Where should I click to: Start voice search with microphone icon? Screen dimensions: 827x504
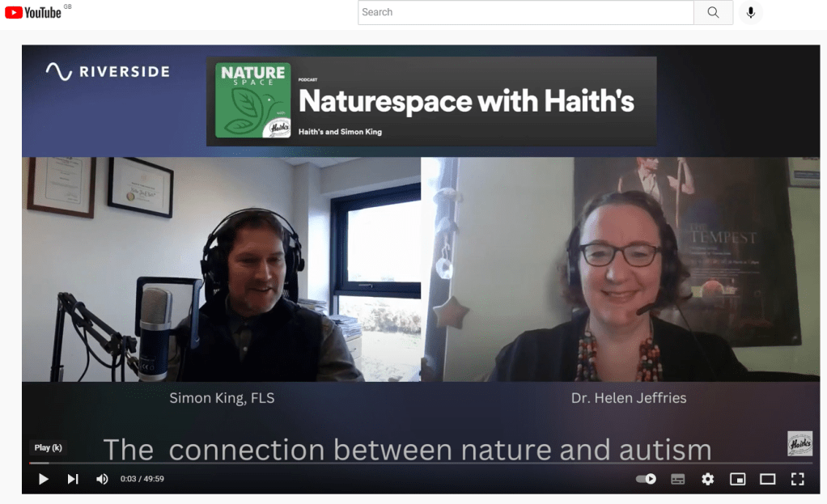[751, 12]
